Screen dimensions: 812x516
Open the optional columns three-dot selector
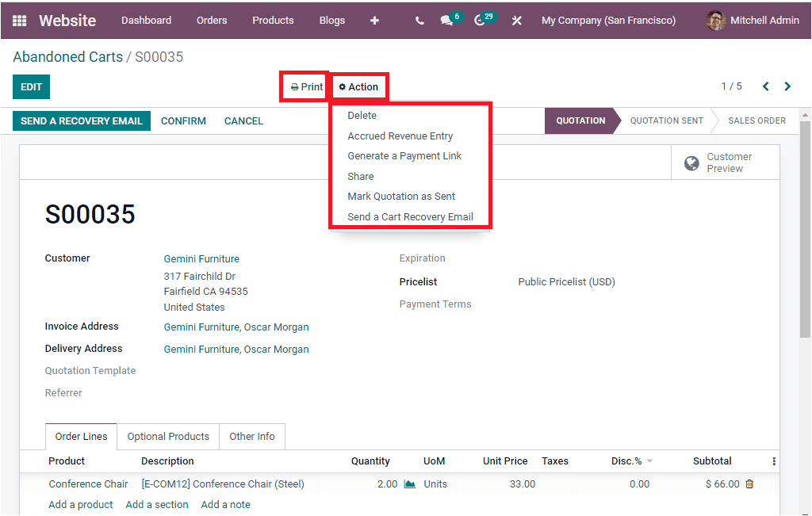coord(775,461)
